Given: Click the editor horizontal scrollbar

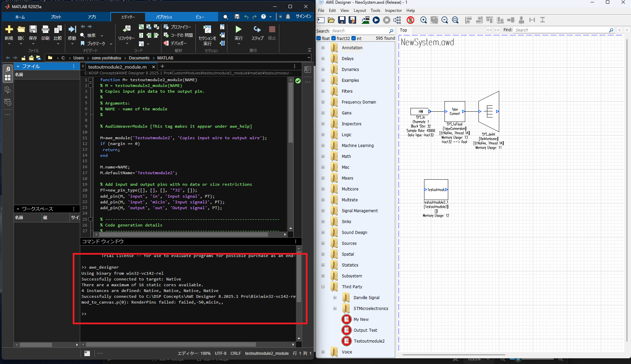Looking at the screenshot, I should [183, 234].
